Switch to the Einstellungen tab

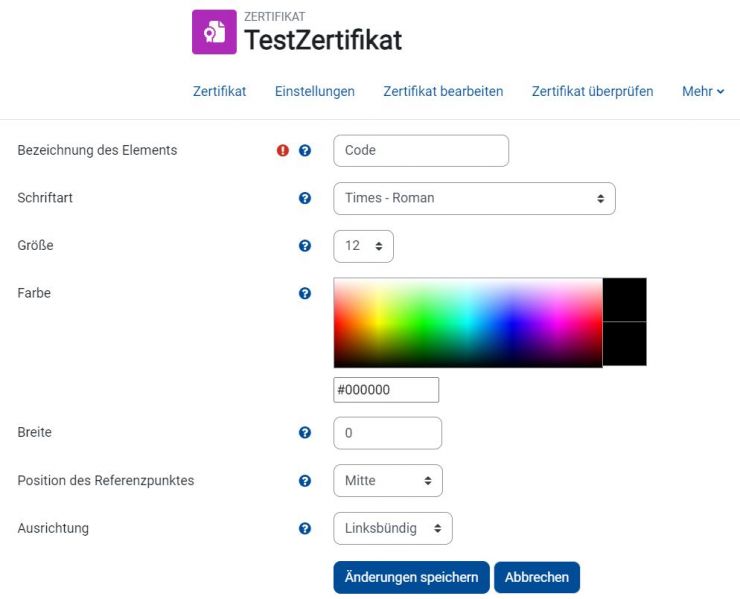(315, 91)
